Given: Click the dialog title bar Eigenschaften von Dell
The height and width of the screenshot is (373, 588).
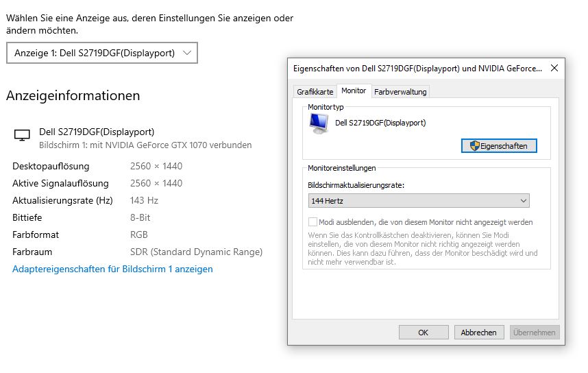Looking at the screenshot, I should 417,69.
